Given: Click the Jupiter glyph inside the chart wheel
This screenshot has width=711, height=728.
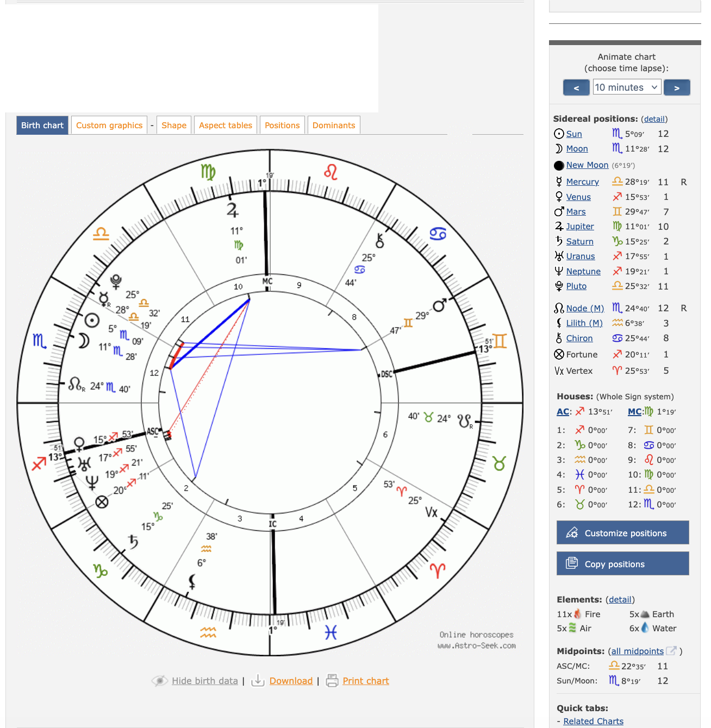Looking at the screenshot, I should click(x=233, y=210).
